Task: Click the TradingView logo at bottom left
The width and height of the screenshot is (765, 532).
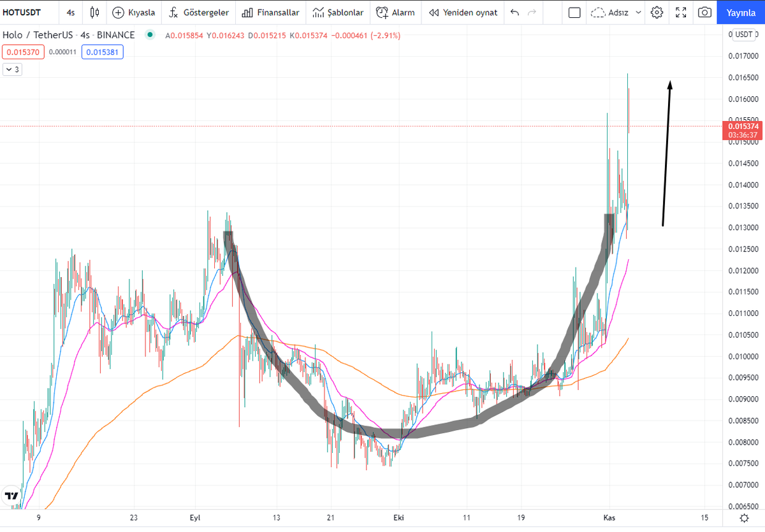Action: [x=11, y=495]
